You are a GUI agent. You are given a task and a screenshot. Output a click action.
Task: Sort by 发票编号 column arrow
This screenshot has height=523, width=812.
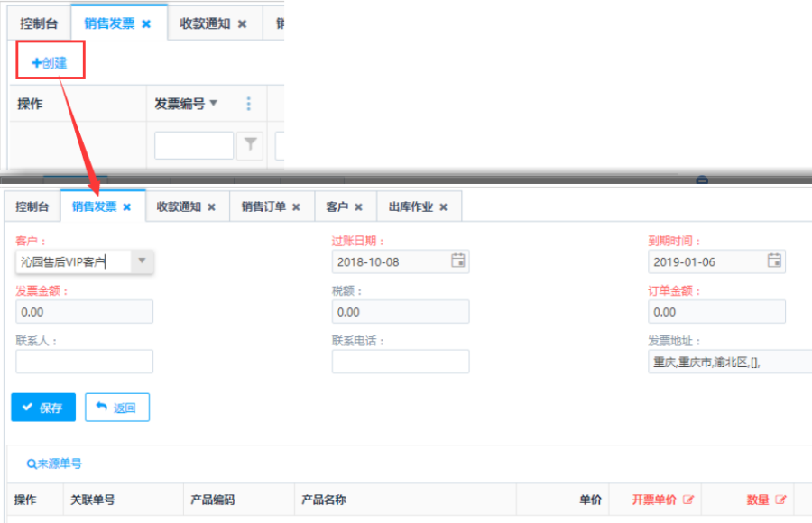pyautogui.click(x=214, y=104)
